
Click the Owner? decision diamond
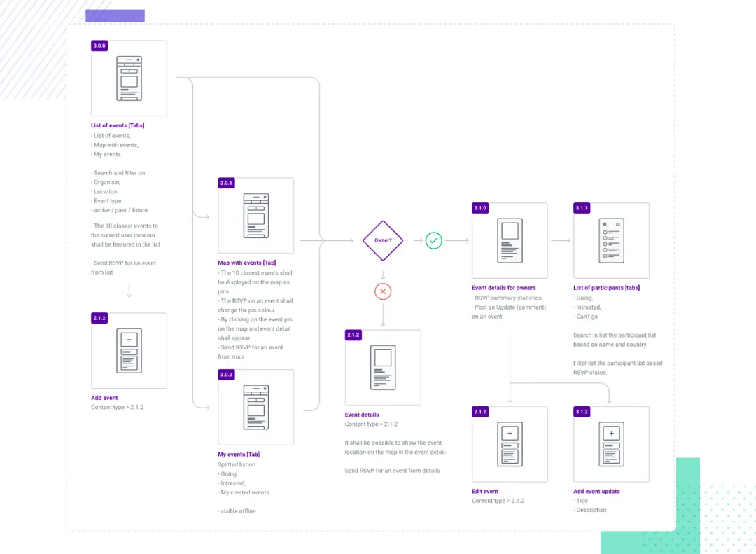383,240
